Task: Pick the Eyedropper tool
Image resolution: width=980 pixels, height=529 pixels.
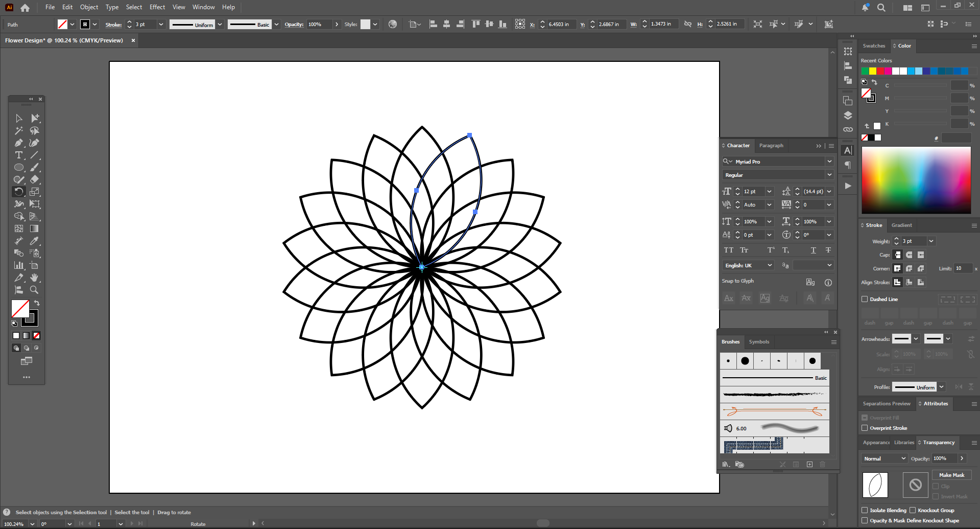Action: click(34, 241)
